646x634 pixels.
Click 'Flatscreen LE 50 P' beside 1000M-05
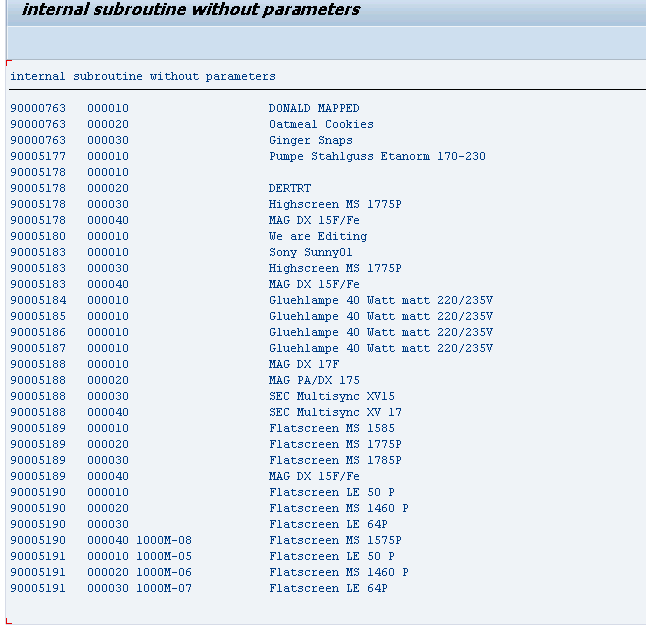click(x=332, y=556)
